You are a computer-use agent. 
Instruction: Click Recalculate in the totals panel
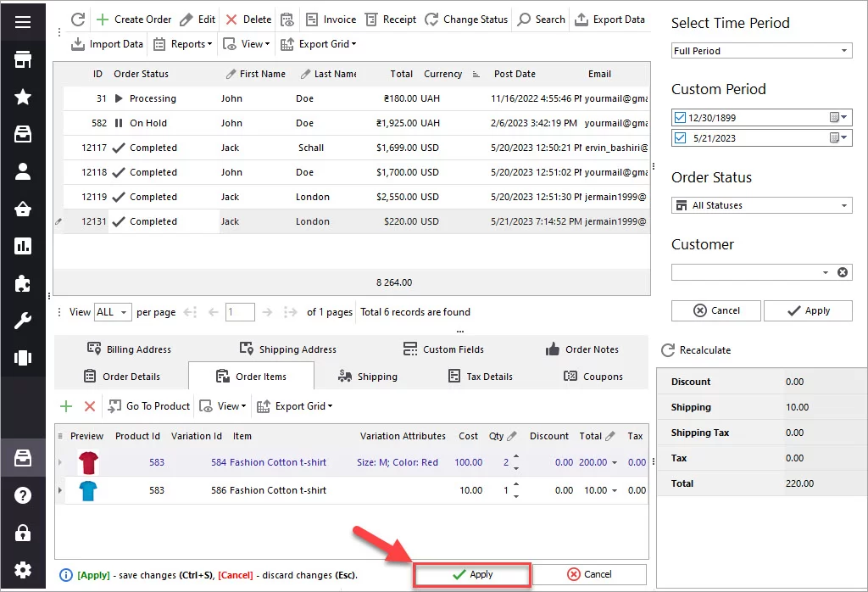pos(695,349)
